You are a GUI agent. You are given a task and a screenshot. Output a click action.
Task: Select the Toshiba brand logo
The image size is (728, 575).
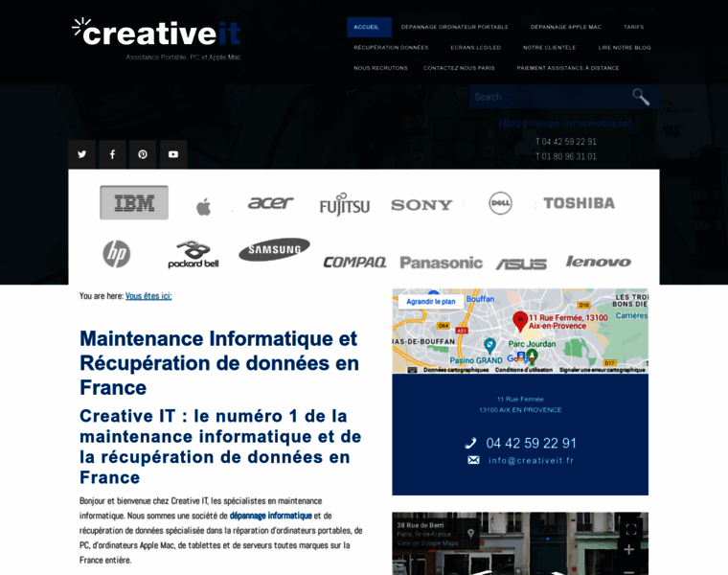[579, 203]
